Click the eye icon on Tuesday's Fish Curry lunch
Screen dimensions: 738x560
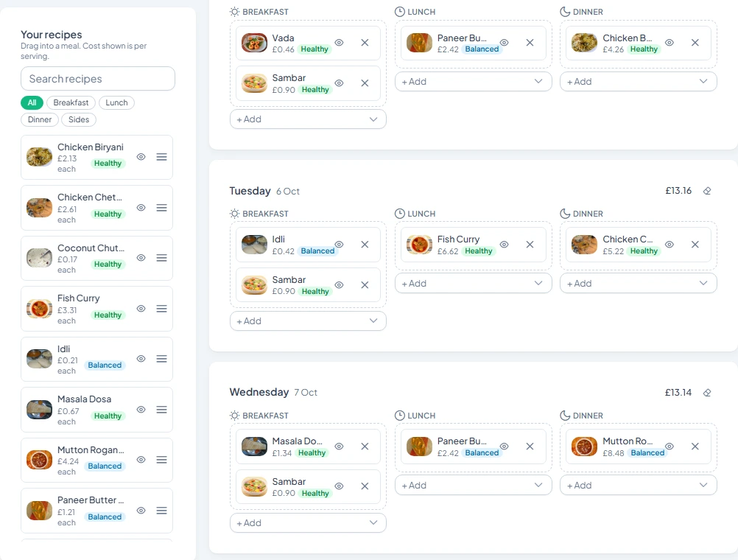(504, 245)
